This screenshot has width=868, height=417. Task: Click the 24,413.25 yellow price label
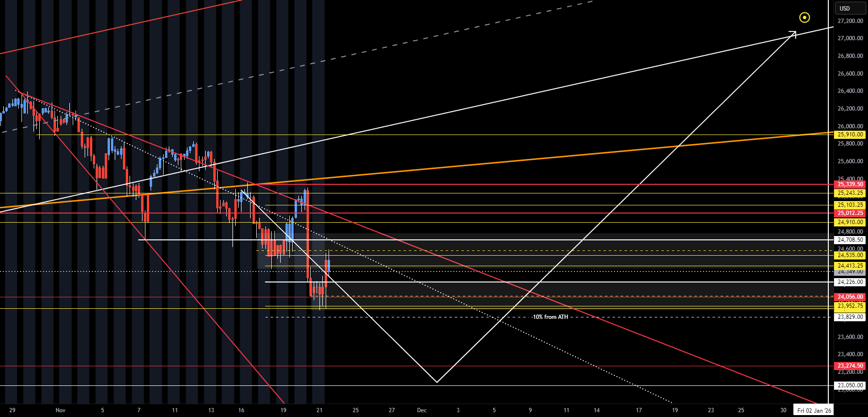click(850, 266)
